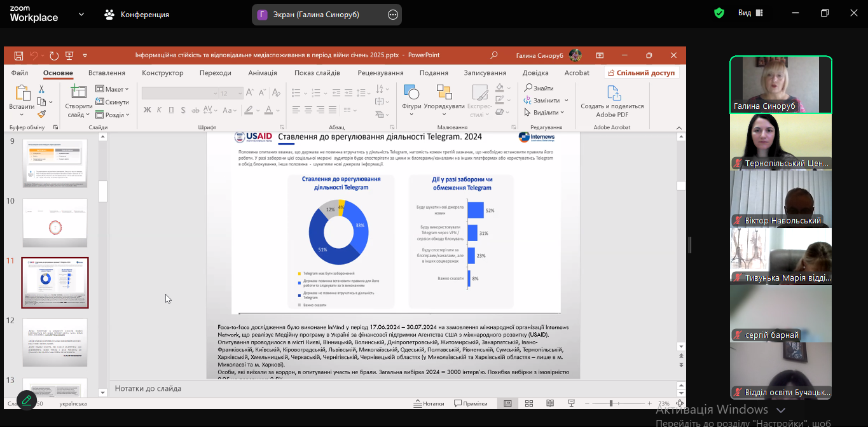Select slide 10 thumbnail
The image size is (868, 427).
tap(55, 223)
